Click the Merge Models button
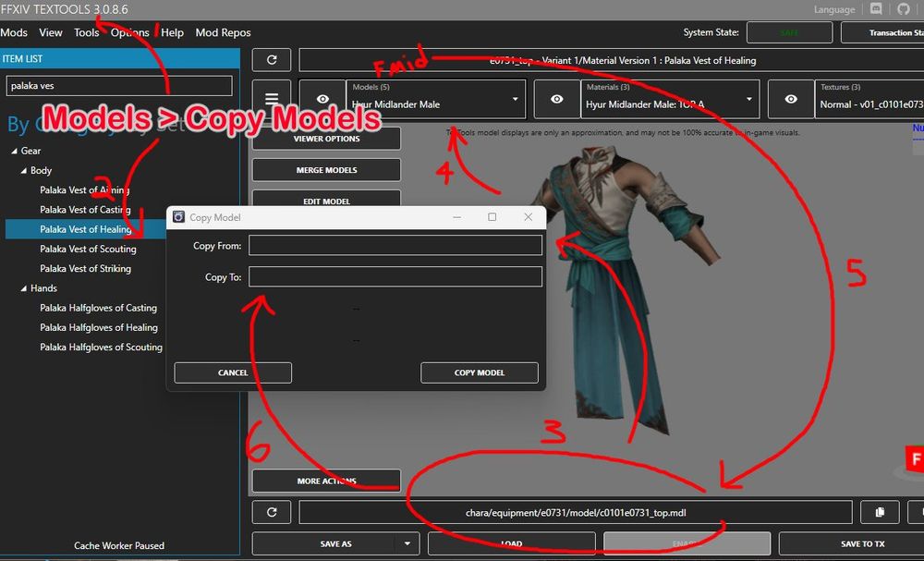This screenshot has width=924, height=561. coord(326,170)
